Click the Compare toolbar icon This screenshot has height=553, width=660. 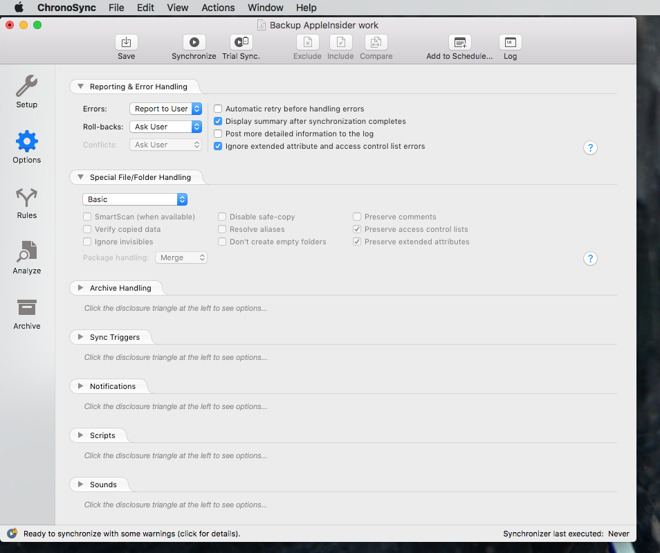tap(376, 43)
